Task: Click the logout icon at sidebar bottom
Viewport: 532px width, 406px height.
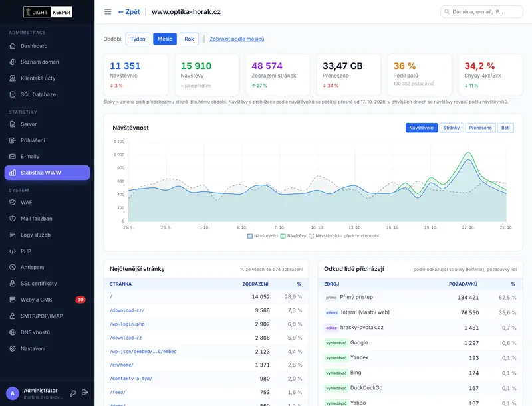Action: (x=85, y=393)
